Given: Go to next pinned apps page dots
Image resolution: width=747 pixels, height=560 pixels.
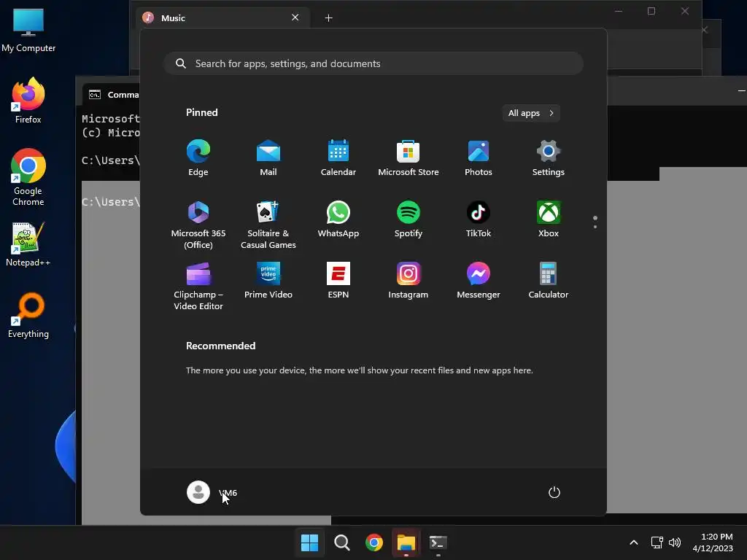Looking at the screenshot, I should [x=595, y=222].
